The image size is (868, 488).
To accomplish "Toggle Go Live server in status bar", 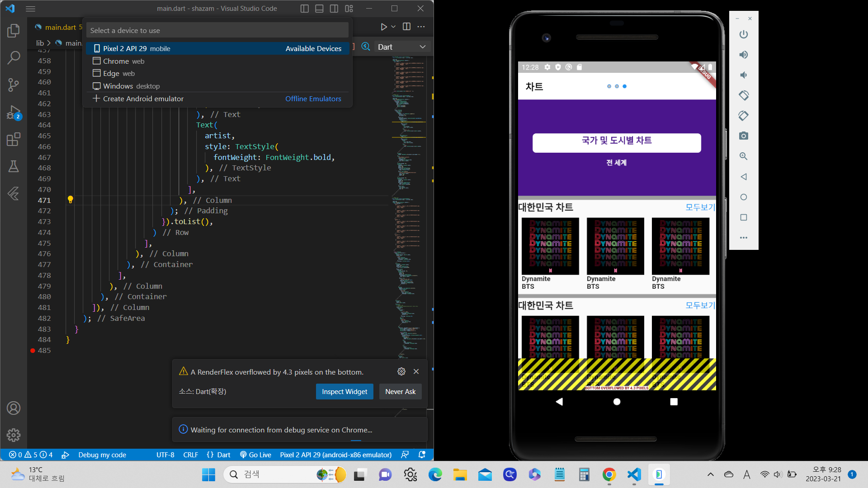I will click(x=255, y=455).
